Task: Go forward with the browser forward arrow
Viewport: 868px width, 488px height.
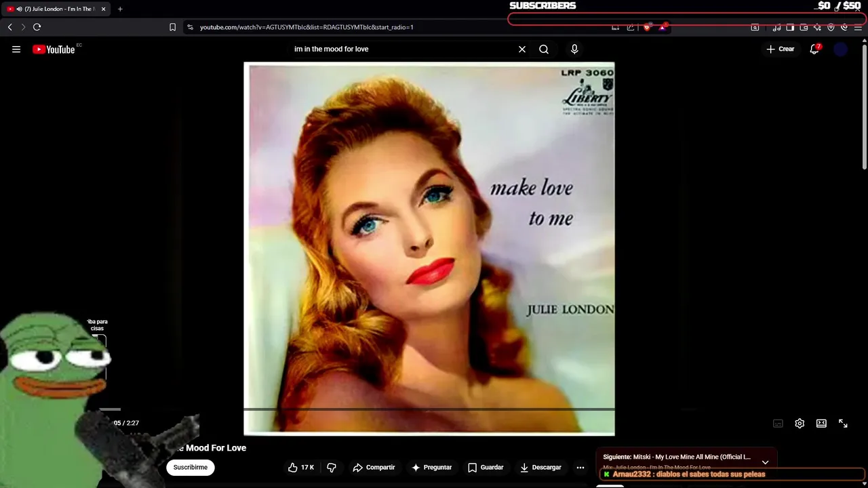Action: click(x=23, y=27)
